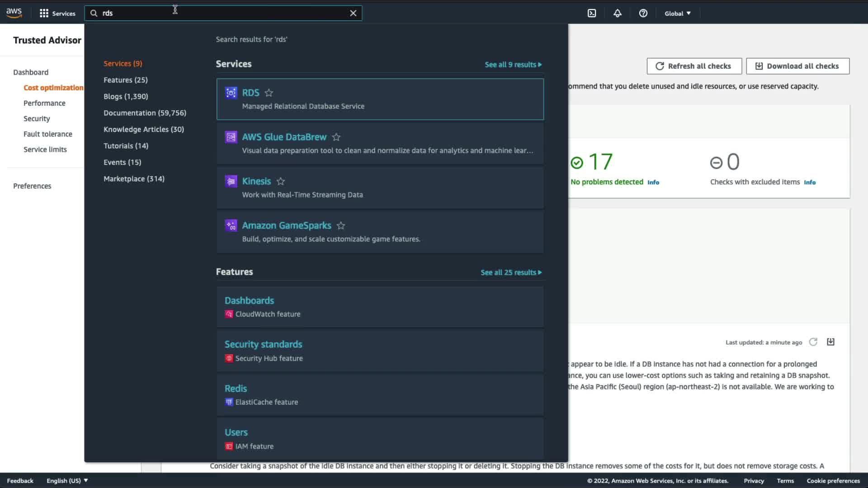The width and height of the screenshot is (868, 488).
Task: Open the notifications bell
Action: coord(617,13)
